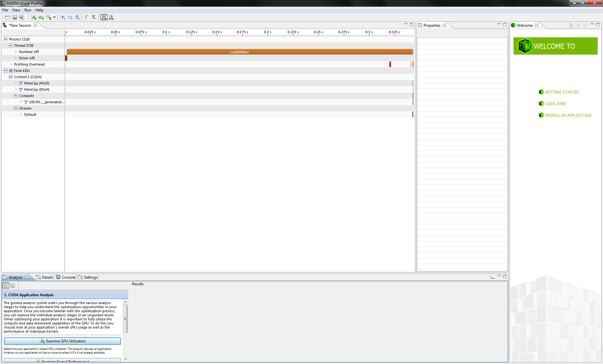The image size is (603, 364).
Task: Open the dropdown arrow beside magnifier icon
Action: (x=54, y=17)
